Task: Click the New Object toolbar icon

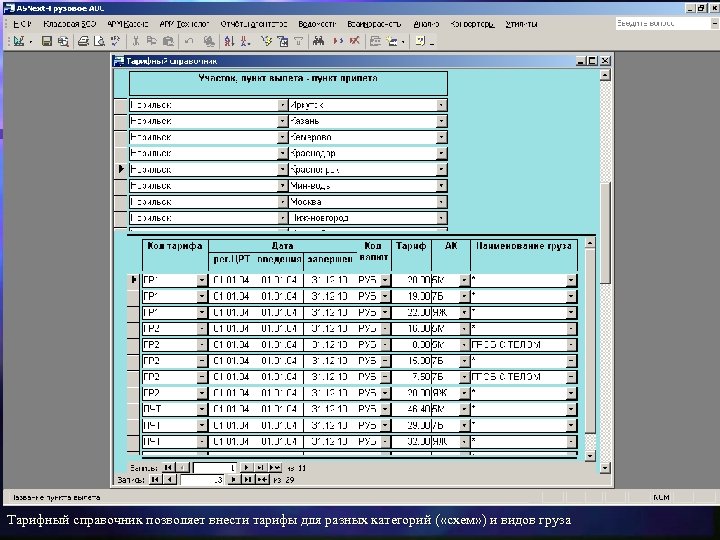Action: 392,41
